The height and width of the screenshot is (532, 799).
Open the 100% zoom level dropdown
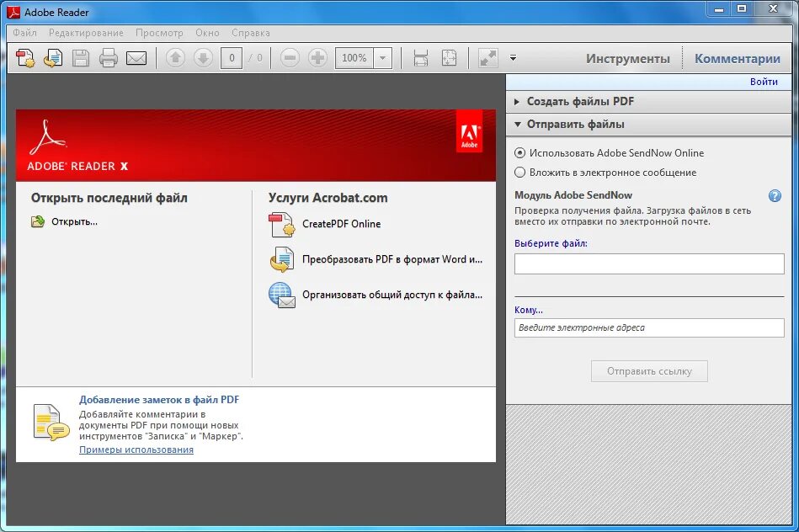382,58
